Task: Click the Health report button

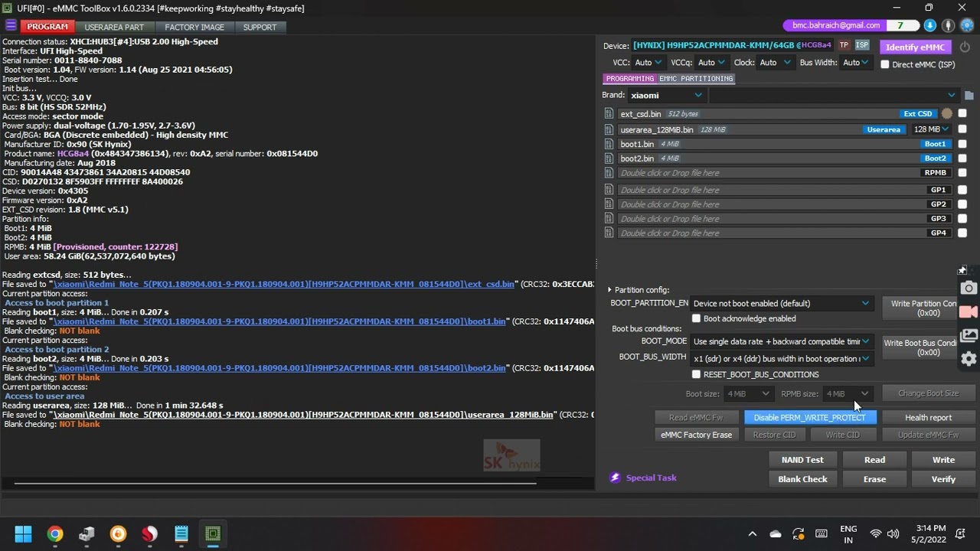Action: coord(928,417)
